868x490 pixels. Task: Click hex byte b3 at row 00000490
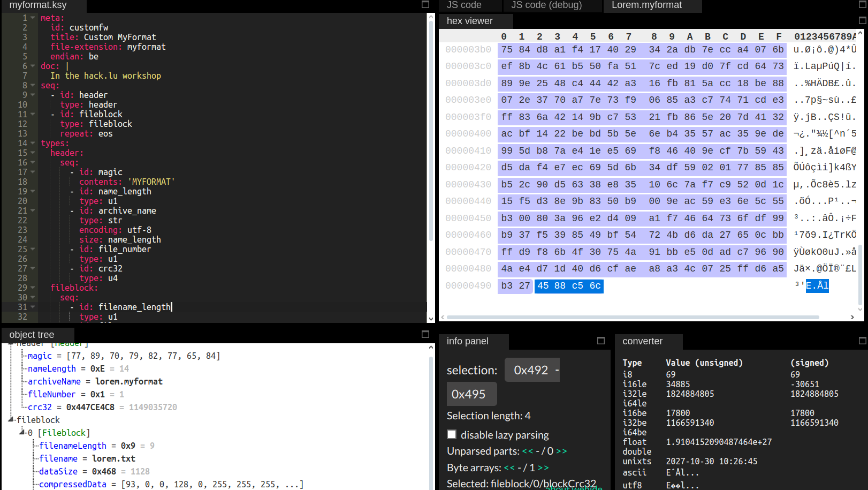[x=507, y=285]
